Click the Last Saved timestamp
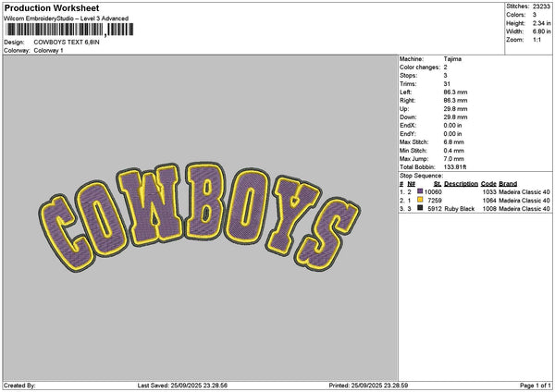Image resolution: width=555 pixels, height=392 pixels. point(182,386)
